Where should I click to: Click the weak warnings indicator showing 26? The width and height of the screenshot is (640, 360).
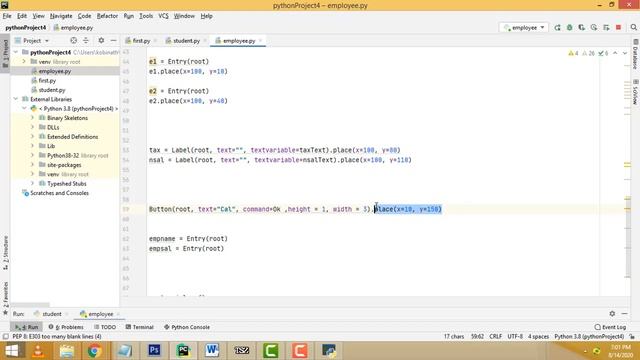[x=588, y=53]
